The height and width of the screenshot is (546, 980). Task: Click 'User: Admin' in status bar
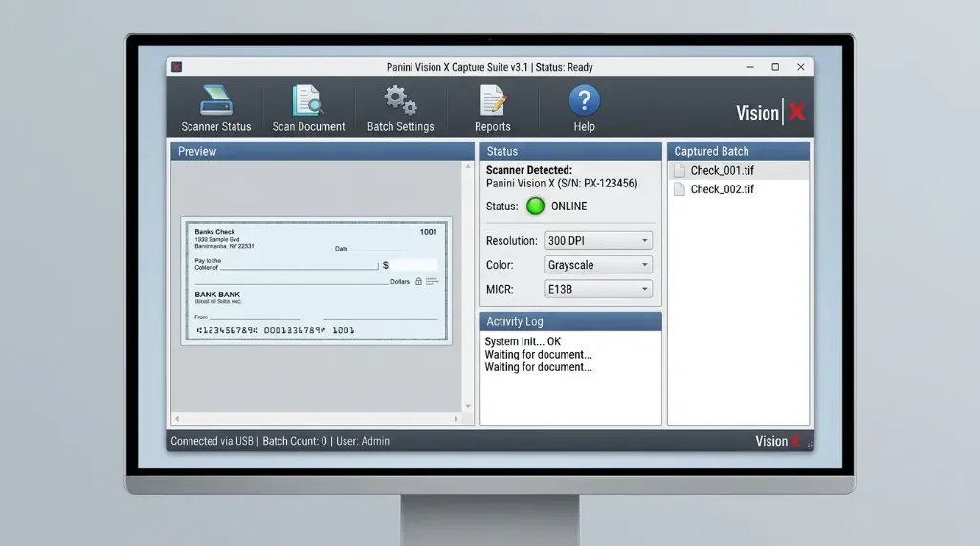[x=363, y=441]
